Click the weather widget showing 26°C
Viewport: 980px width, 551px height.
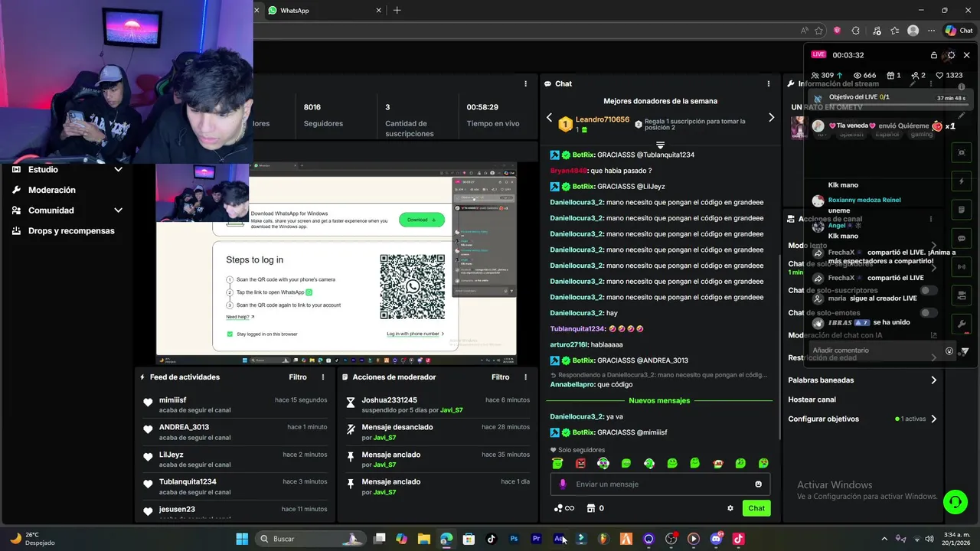click(x=33, y=539)
